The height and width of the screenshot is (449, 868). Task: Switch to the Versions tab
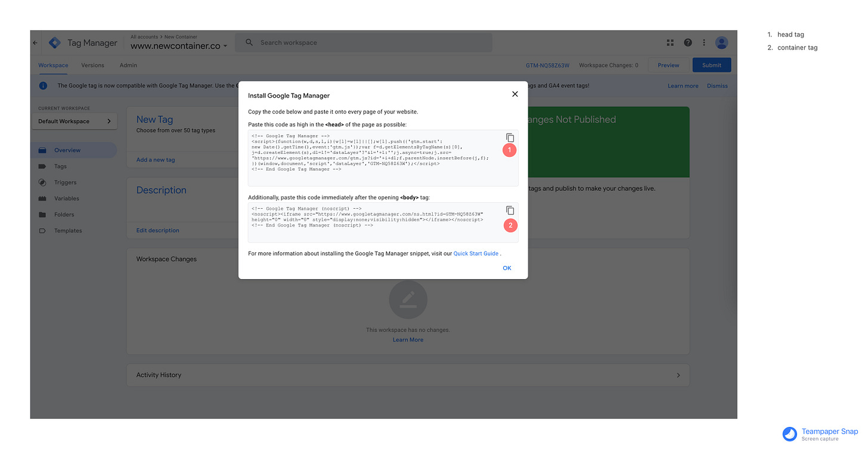coord(92,66)
